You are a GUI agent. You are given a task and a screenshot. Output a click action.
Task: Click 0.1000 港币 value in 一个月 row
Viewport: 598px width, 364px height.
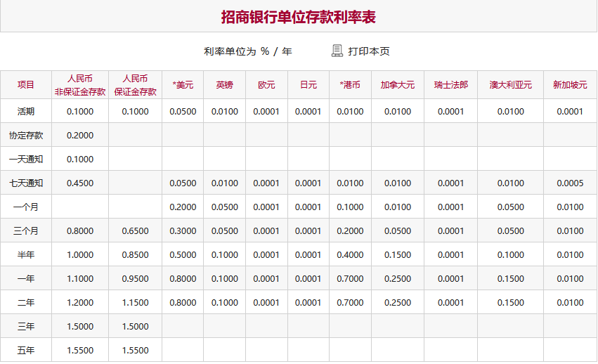[x=350, y=207]
